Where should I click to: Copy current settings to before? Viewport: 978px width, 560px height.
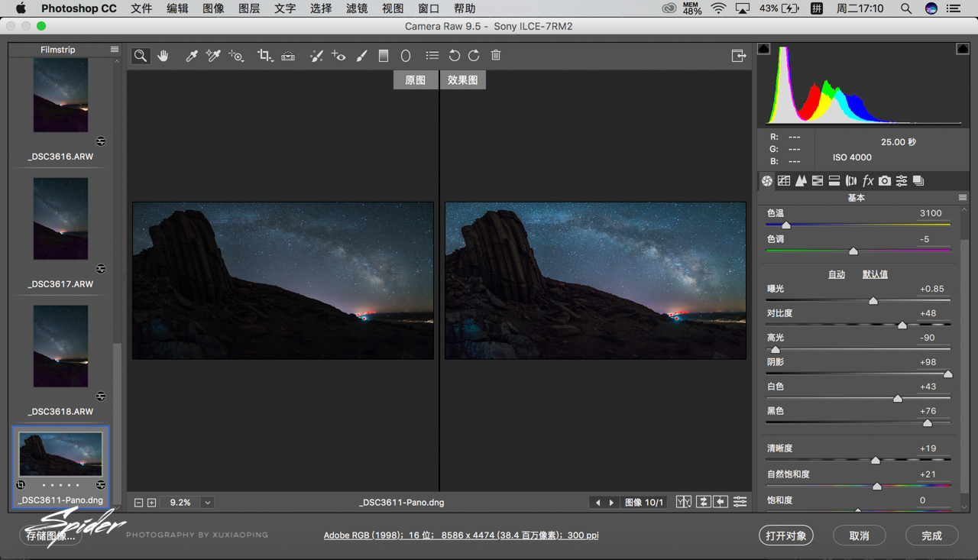pyautogui.click(x=721, y=502)
